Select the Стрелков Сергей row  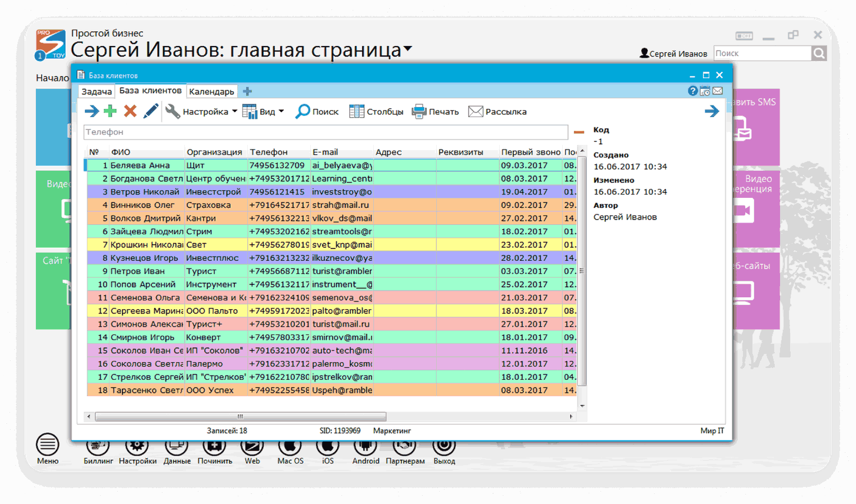click(x=331, y=377)
